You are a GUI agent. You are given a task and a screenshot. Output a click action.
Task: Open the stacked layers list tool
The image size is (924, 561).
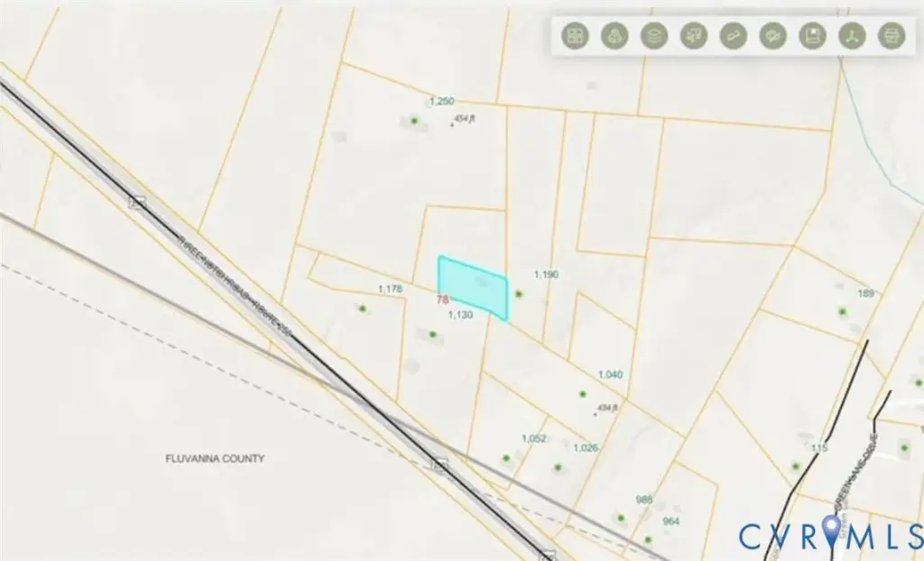click(654, 36)
